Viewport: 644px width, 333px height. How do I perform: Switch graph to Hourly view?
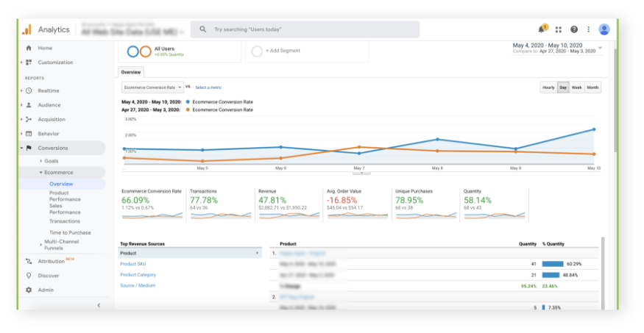548,87
